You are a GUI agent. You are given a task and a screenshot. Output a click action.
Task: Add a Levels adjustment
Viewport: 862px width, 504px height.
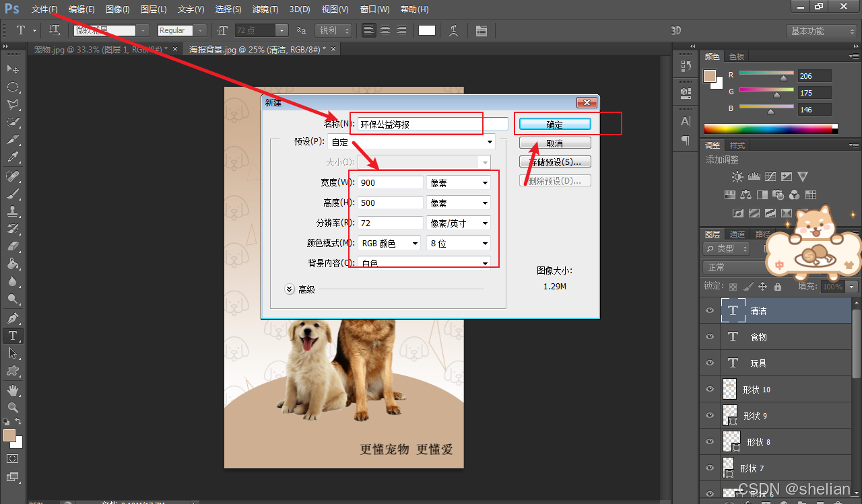point(754,177)
